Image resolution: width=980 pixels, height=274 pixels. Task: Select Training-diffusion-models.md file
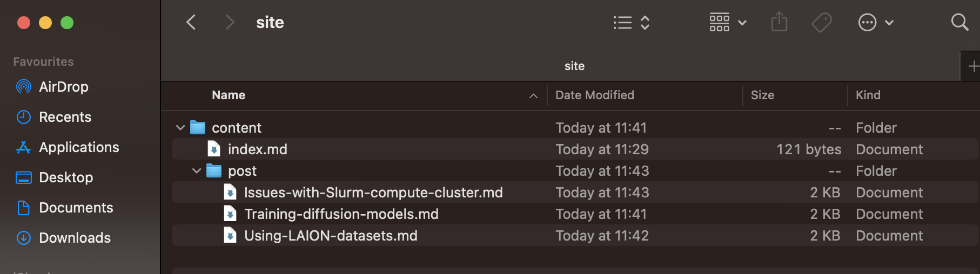coord(576,214)
